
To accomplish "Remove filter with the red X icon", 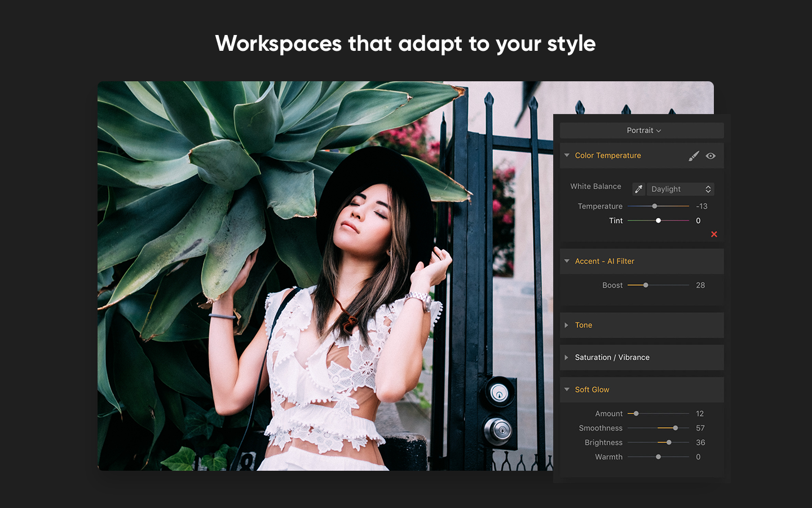I will pos(714,234).
